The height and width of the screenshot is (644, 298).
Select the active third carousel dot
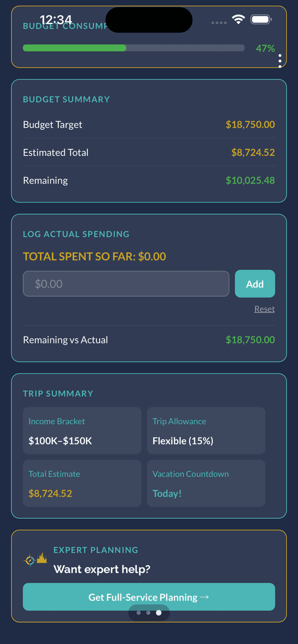click(x=158, y=612)
